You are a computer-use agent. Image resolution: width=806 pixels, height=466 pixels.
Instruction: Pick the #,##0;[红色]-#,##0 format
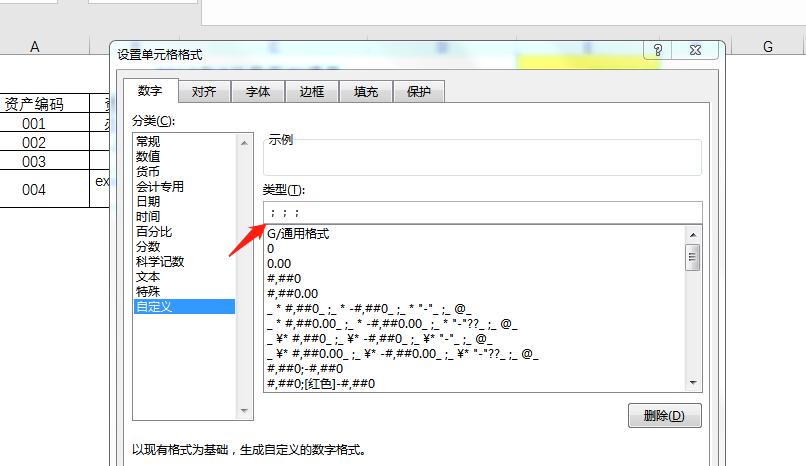pos(475,383)
